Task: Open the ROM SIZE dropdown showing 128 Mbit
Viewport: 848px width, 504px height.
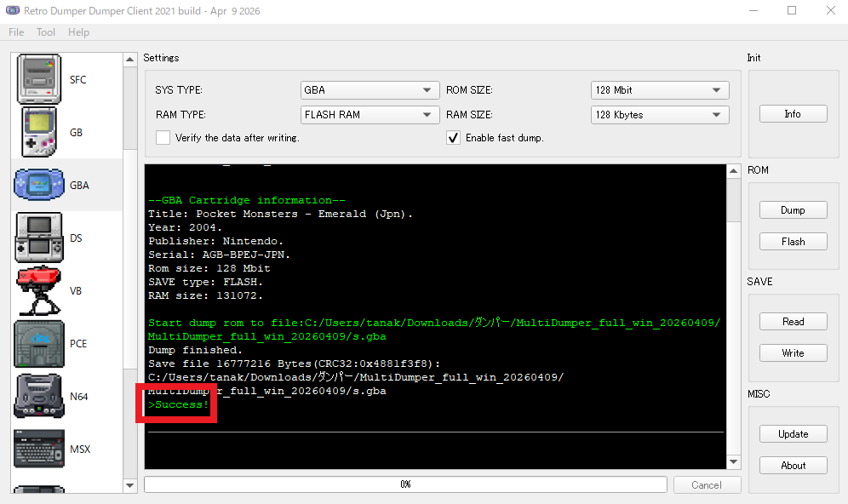Action: pyautogui.click(x=660, y=89)
